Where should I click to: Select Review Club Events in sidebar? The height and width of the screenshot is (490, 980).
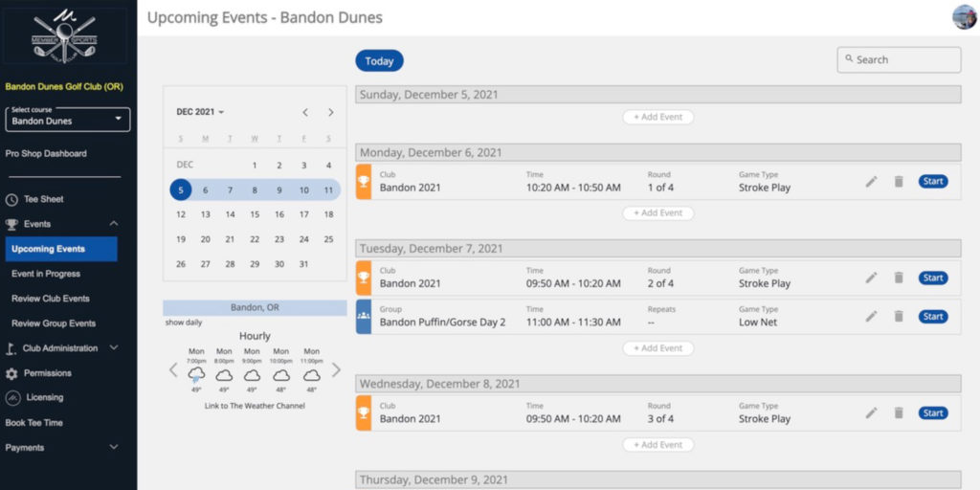coord(51,299)
